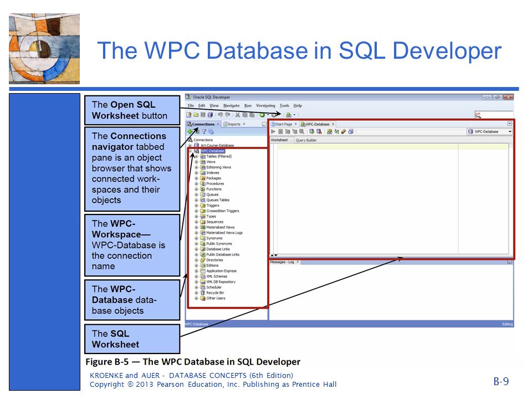The height and width of the screenshot is (399, 532).
Task: Minimize the Connections navigator pane
Action: click(264, 124)
